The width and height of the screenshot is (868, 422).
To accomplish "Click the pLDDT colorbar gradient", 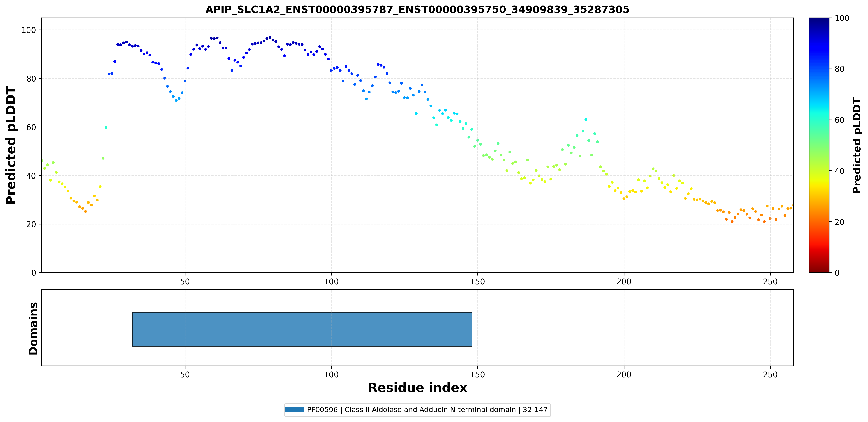I will tap(819, 145).
